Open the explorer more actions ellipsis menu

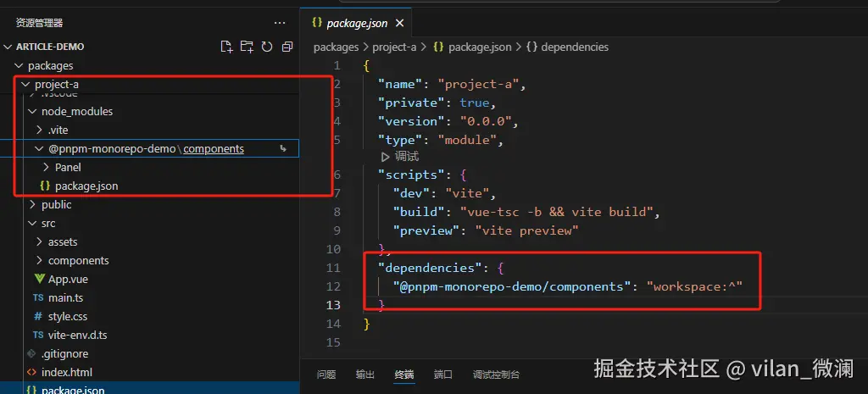(x=280, y=23)
